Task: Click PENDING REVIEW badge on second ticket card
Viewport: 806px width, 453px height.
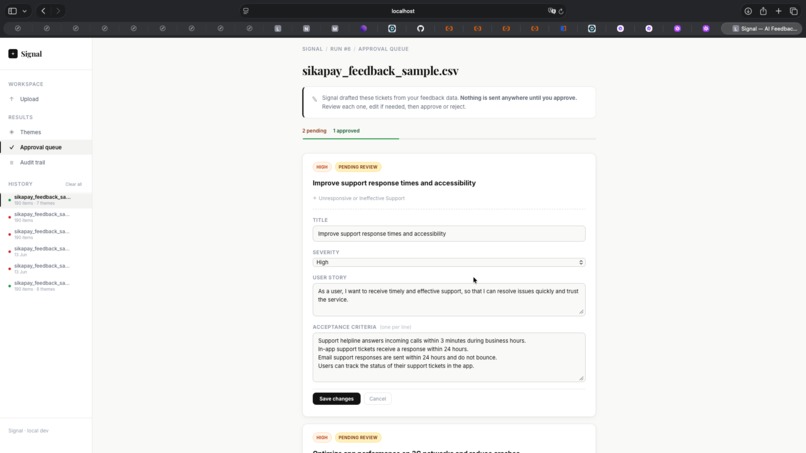Action: point(358,438)
